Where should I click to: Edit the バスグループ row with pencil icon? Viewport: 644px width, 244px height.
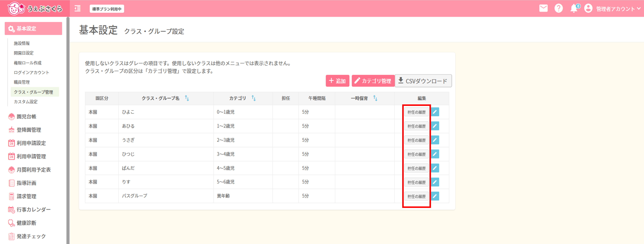[x=435, y=196]
